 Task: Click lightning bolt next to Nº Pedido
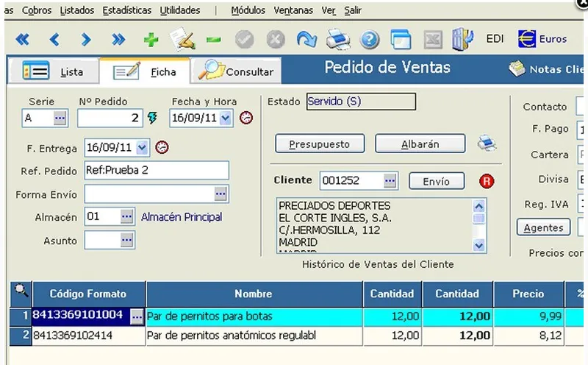152,118
